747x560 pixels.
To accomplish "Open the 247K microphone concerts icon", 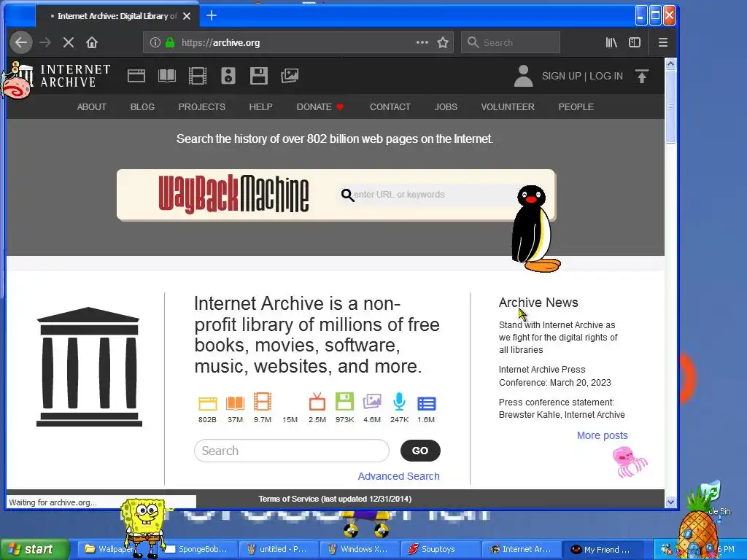I will (x=399, y=402).
